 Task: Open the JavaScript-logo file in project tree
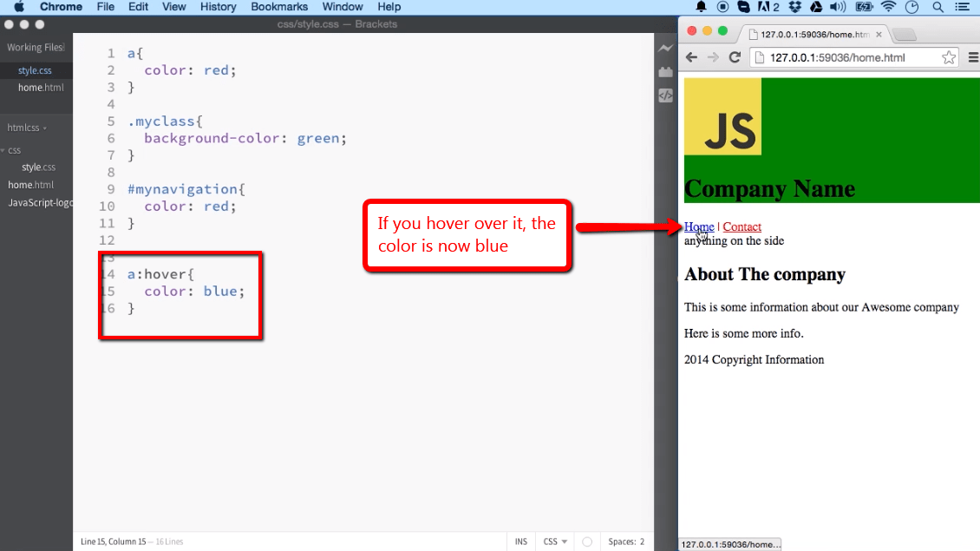(x=40, y=203)
